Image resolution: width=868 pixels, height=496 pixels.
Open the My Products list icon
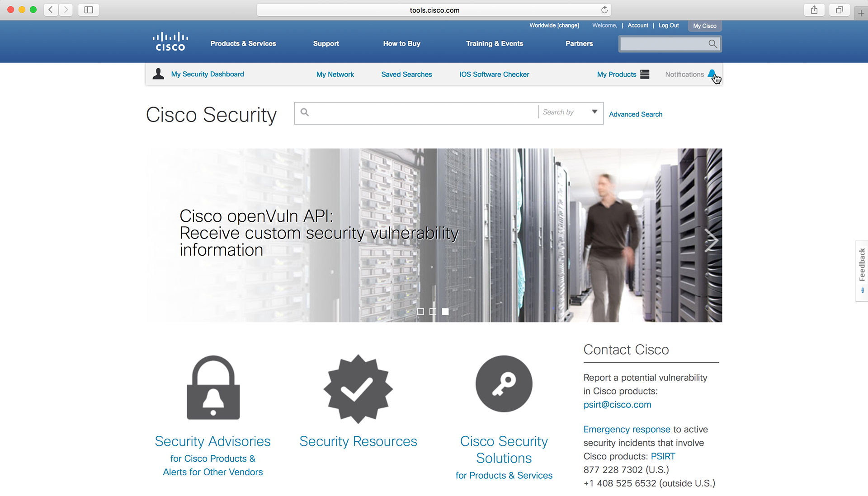click(x=645, y=75)
